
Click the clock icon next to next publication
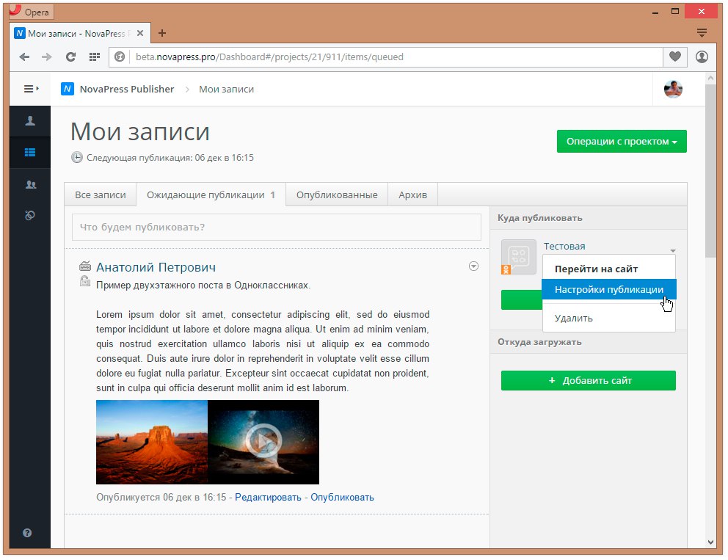76,157
